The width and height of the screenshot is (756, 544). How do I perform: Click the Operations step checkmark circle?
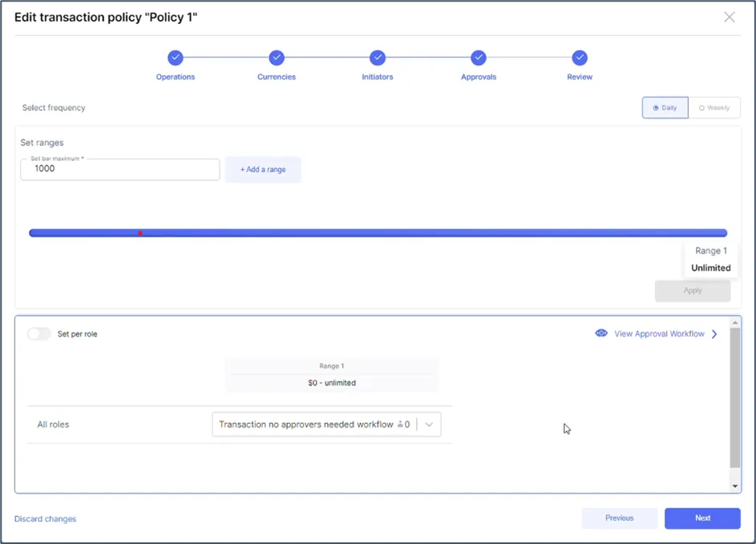pyautogui.click(x=176, y=58)
